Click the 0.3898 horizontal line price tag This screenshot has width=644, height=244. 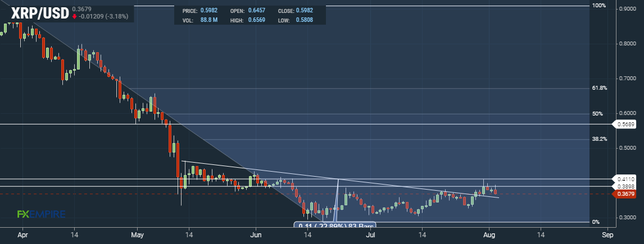[625, 186]
